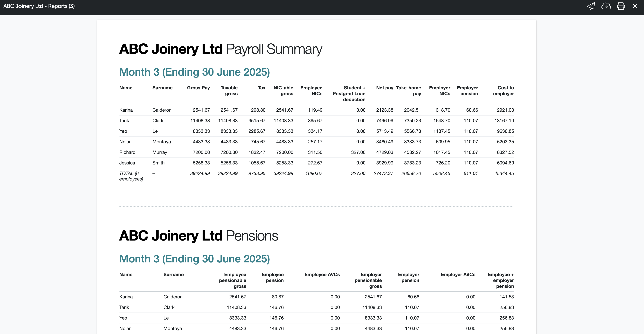Viewport: 644px width, 334px height.
Task: Select Richard Murray's student loan deduction 327.00
Action: click(358, 152)
